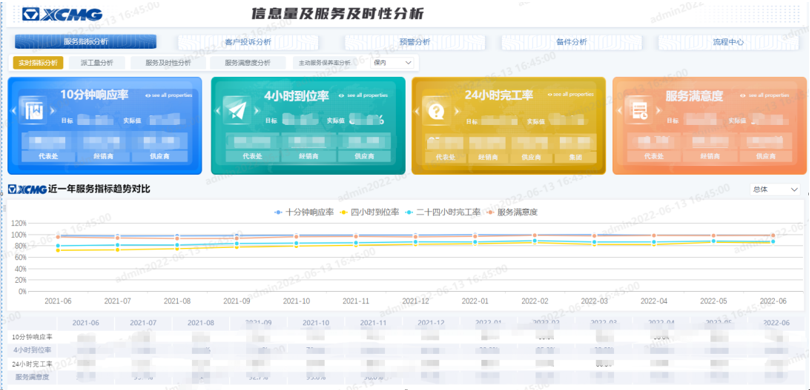Toggle 十分钟响应率 series in chart legend
The width and height of the screenshot is (810, 390).
304,212
